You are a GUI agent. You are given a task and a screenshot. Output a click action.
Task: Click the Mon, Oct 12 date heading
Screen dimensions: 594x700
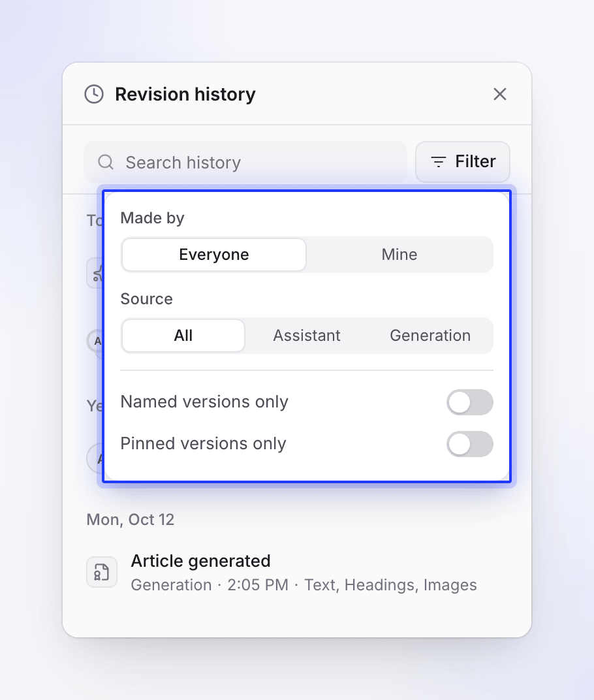(131, 520)
